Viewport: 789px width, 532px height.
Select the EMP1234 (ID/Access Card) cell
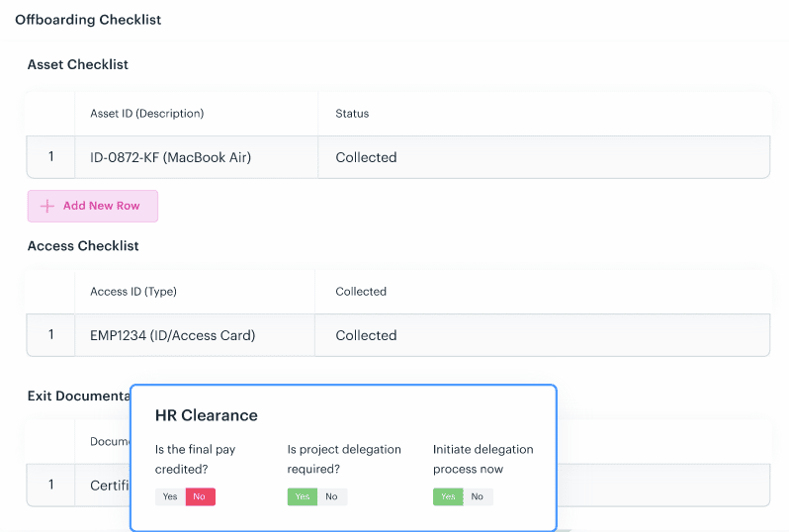click(x=195, y=335)
